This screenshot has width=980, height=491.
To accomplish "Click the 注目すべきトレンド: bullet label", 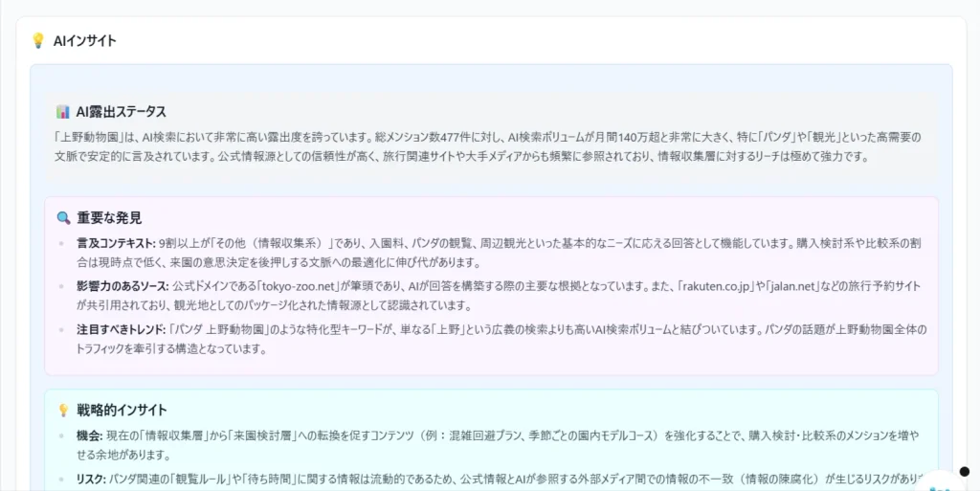I will 122,329.
